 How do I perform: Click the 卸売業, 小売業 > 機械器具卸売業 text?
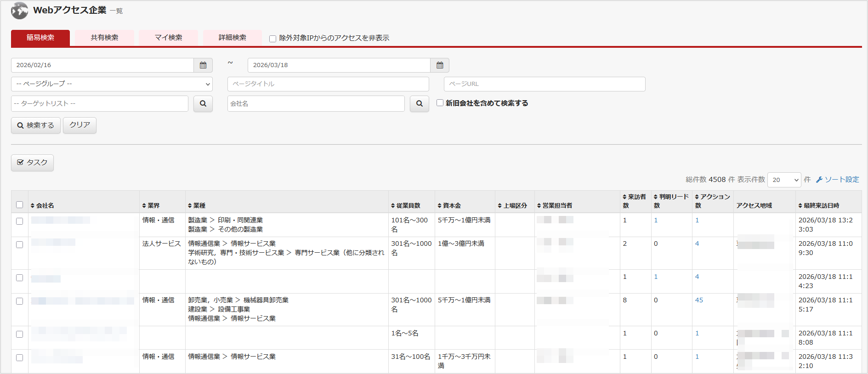pyautogui.click(x=238, y=300)
